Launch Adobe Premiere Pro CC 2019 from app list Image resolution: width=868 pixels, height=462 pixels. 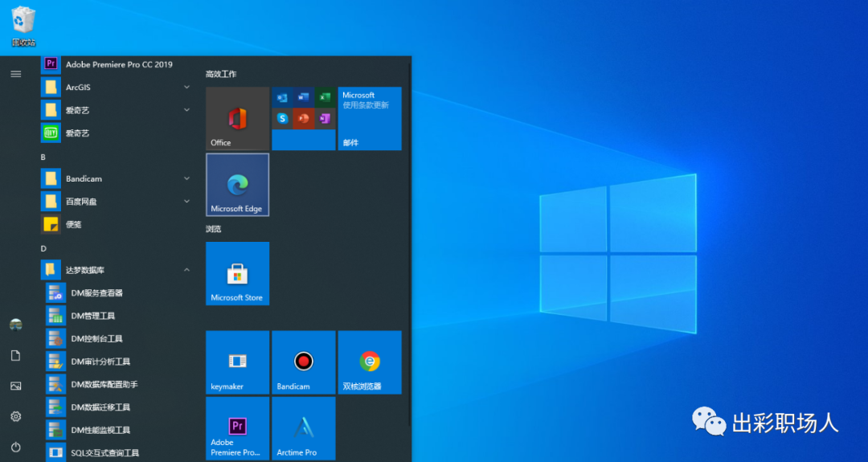point(117,64)
